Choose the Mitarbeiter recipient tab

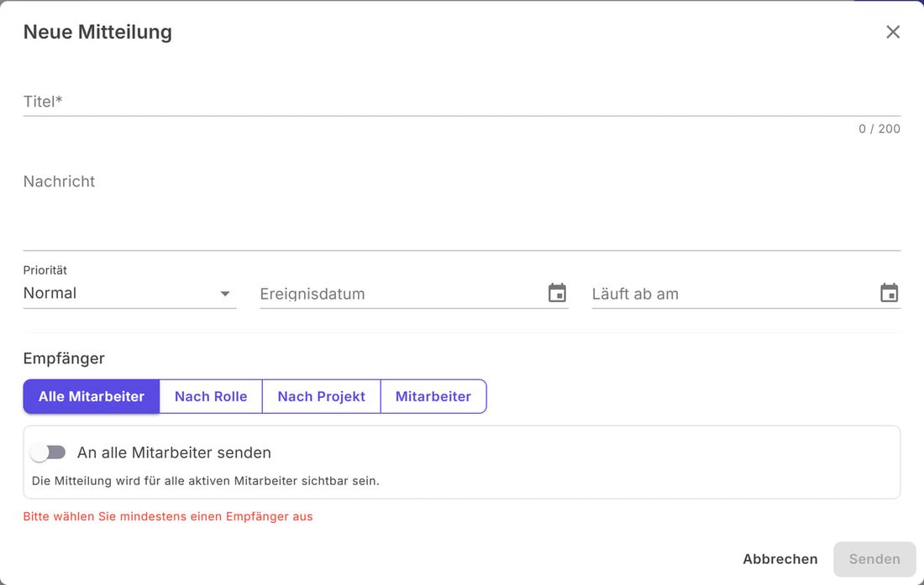pyautogui.click(x=433, y=397)
